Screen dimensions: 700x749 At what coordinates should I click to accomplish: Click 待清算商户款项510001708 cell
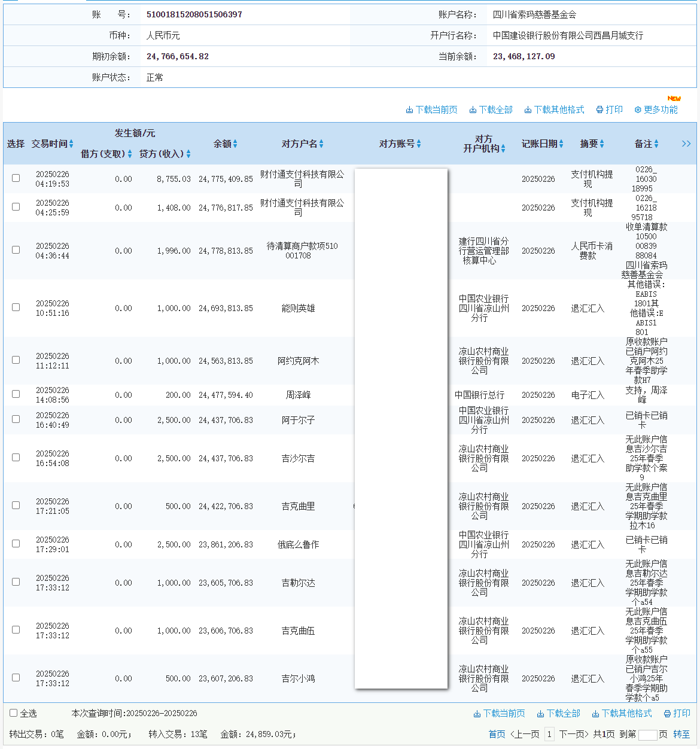click(302, 251)
